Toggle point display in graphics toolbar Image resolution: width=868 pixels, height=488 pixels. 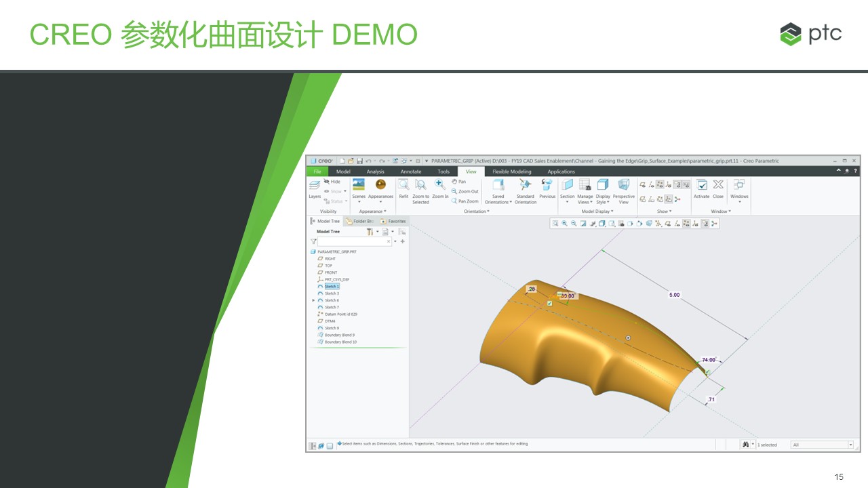(686, 224)
